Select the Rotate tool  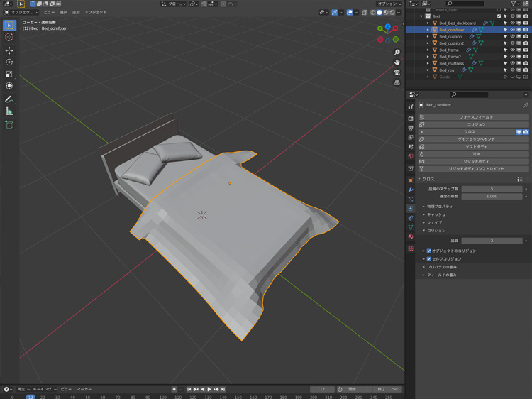[9, 62]
